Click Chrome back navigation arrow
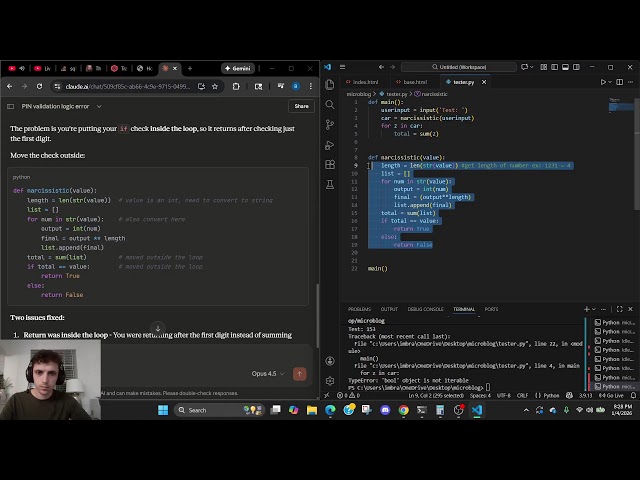 click(9, 86)
